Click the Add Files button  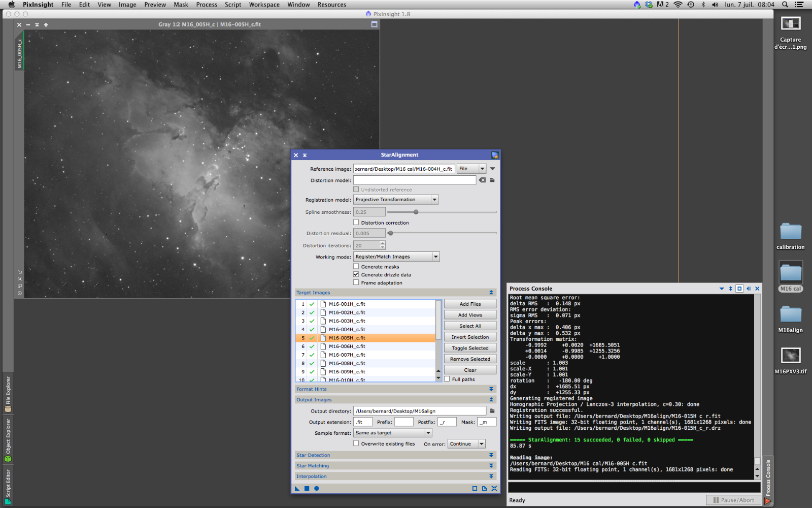coord(470,304)
